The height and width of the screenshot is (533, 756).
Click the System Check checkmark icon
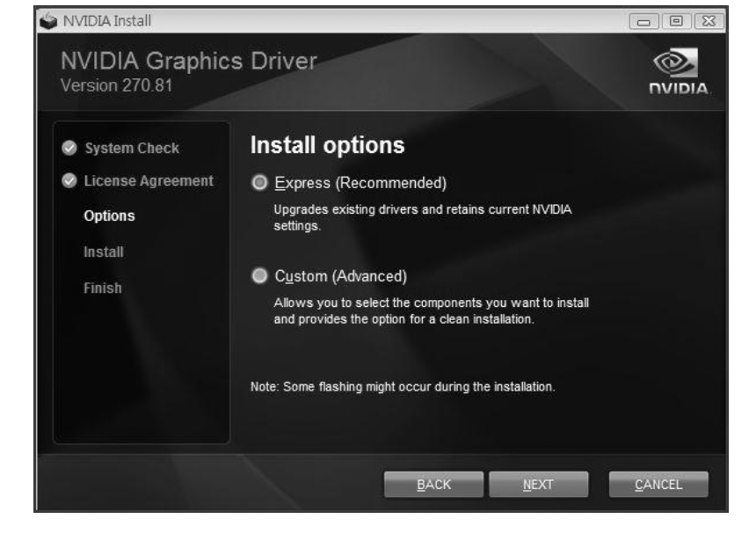[69, 148]
